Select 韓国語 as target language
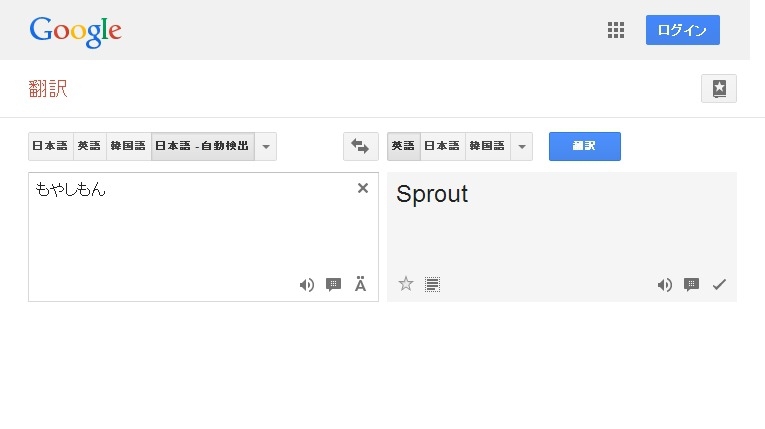Viewport: 765px width, 429px height. pyautogui.click(x=487, y=146)
